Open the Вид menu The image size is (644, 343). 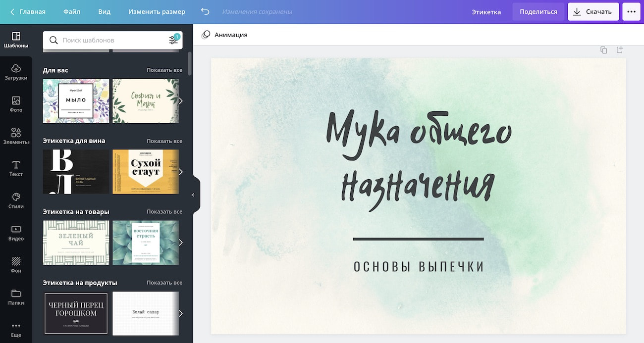point(104,11)
